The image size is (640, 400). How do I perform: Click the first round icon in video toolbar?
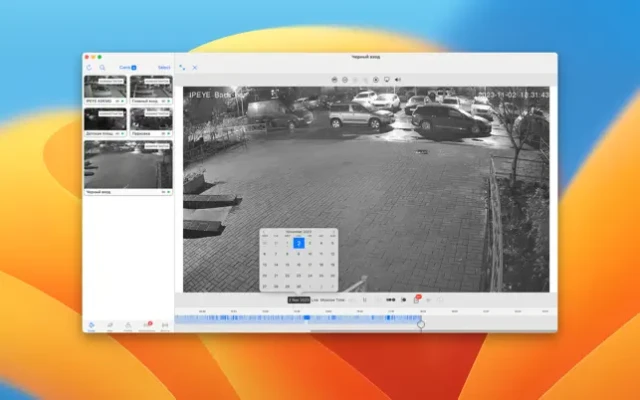334,79
